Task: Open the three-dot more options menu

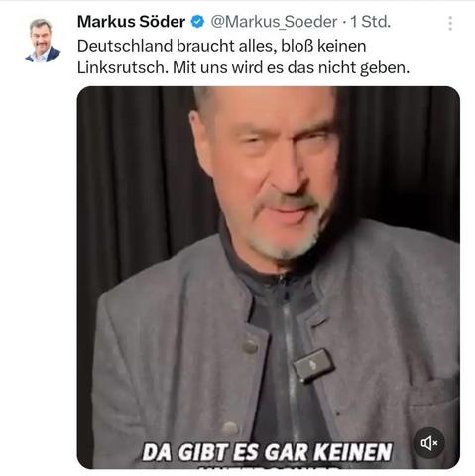Action: [450, 23]
